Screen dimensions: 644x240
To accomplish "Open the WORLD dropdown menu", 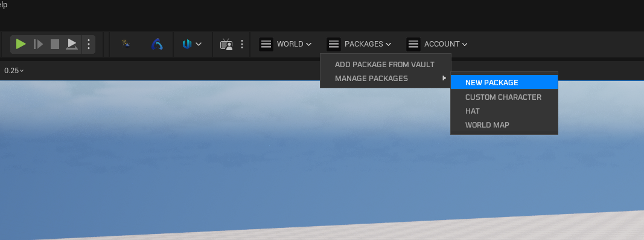I will point(294,44).
